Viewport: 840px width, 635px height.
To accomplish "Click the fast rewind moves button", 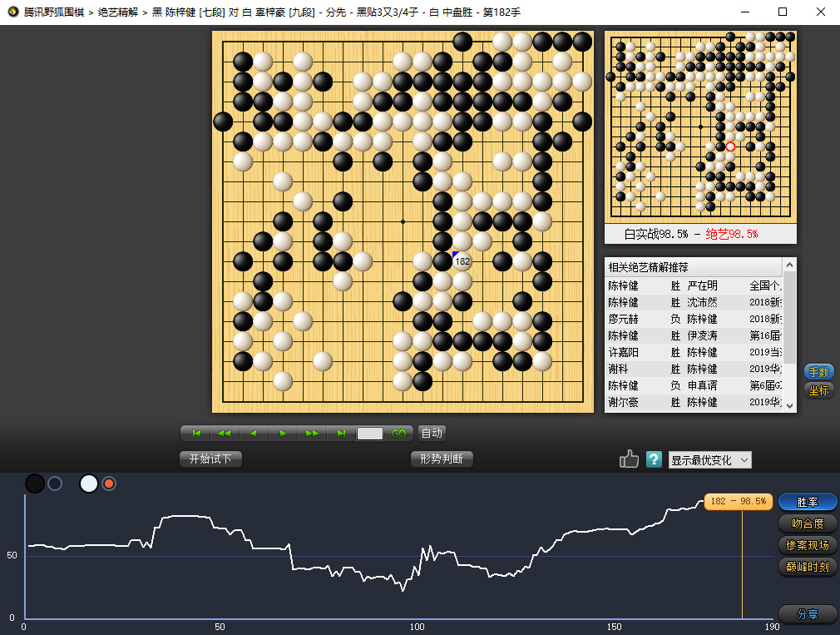I will pyautogui.click(x=225, y=434).
